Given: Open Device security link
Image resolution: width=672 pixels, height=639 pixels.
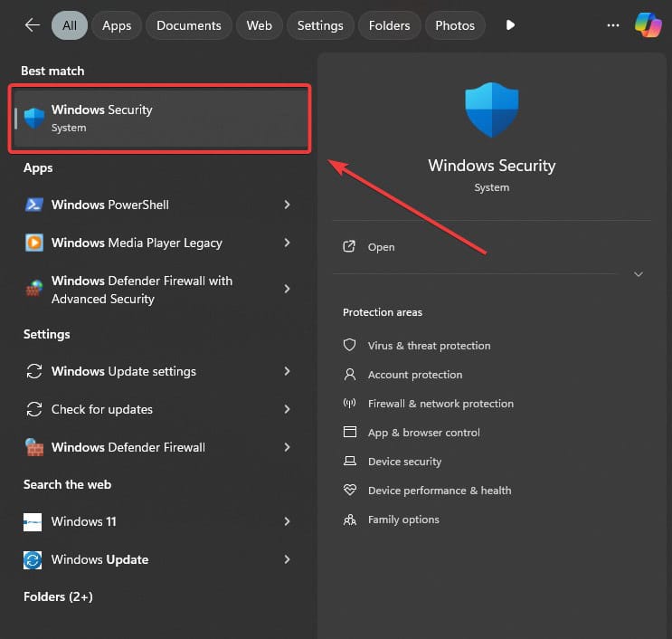Looking at the screenshot, I should coord(404,462).
